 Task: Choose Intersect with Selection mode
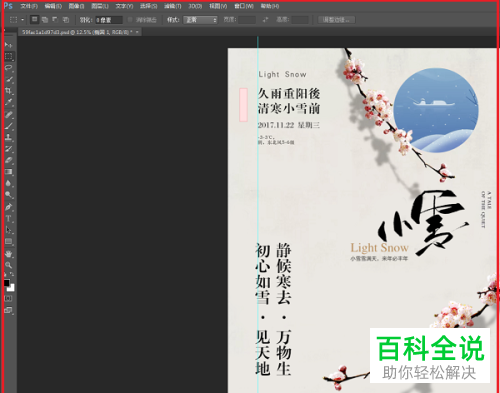click(x=66, y=20)
